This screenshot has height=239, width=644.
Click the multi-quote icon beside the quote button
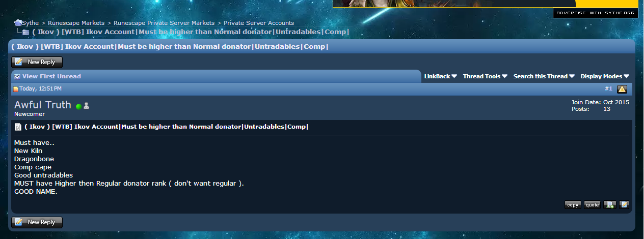click(610, 204)
